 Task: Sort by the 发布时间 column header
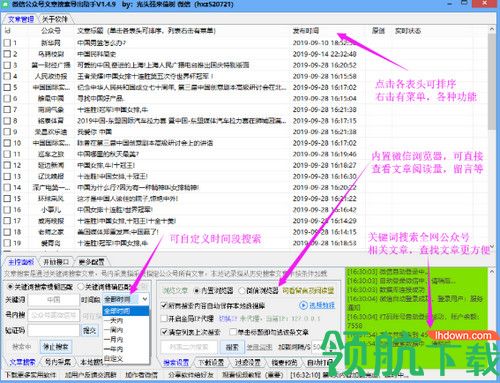[x=306, y=31]
